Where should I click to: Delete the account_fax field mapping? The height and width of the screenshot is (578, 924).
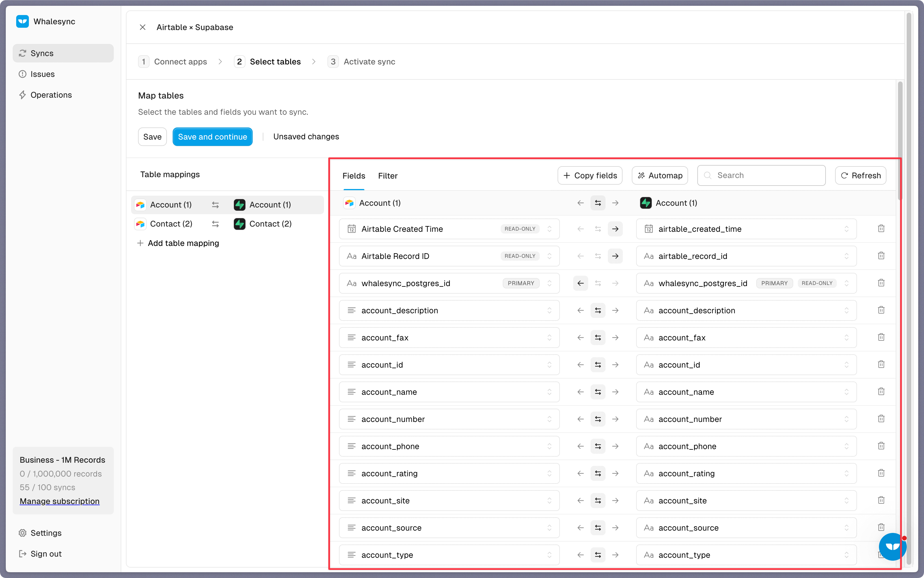pos(881,337)
